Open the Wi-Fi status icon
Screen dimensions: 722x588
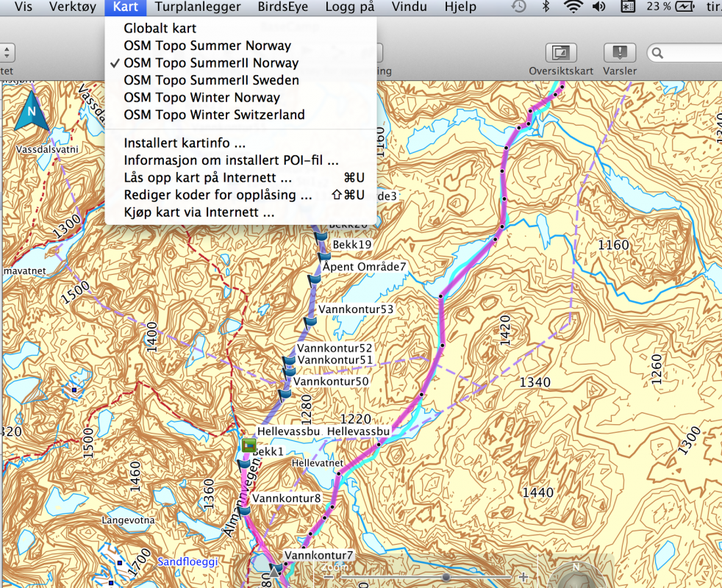pos(572,7)
